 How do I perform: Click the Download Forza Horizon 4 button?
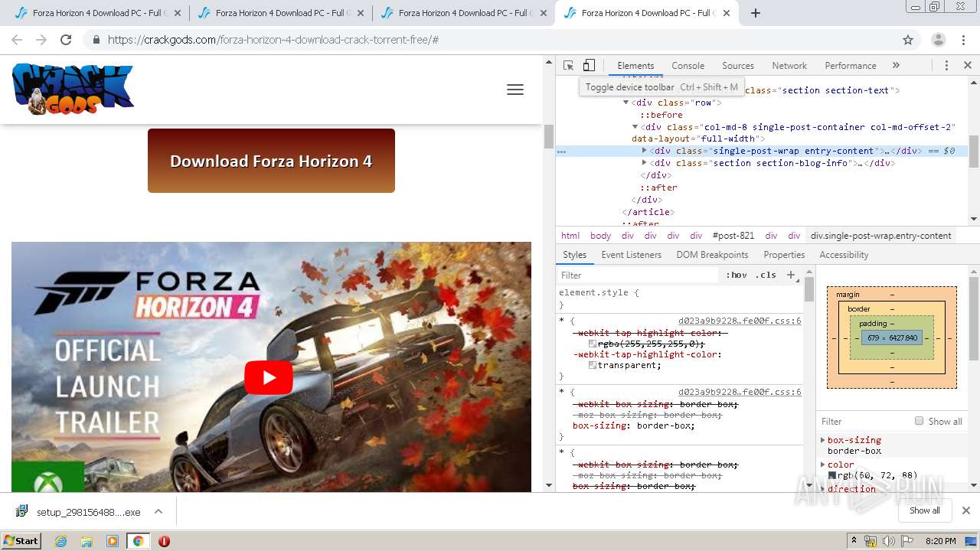coord(271,161)
